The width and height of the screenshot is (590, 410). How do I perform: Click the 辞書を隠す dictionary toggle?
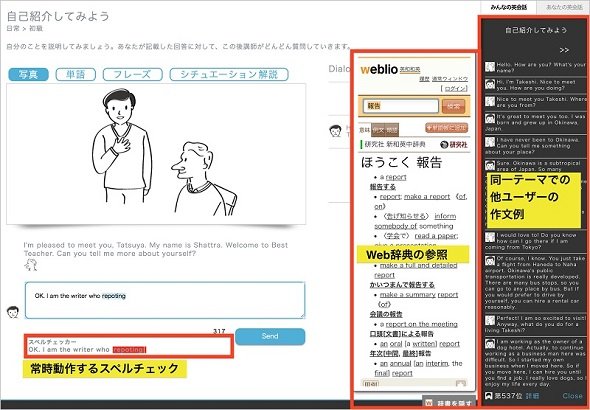(x=449, y=403)
